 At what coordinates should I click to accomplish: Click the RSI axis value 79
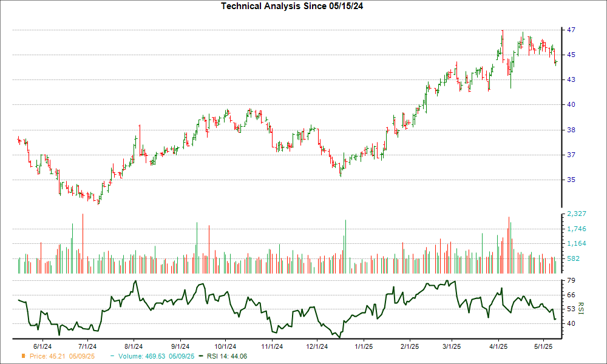pos(571,280)
